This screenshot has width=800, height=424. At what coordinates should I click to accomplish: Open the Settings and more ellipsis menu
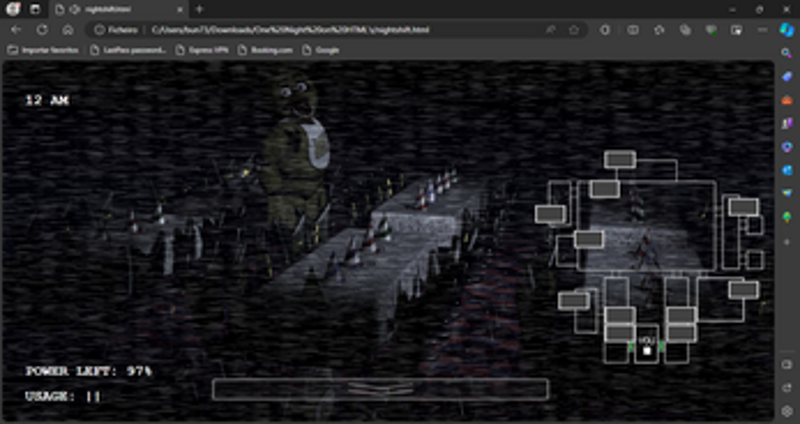click(x=762, y=30)
